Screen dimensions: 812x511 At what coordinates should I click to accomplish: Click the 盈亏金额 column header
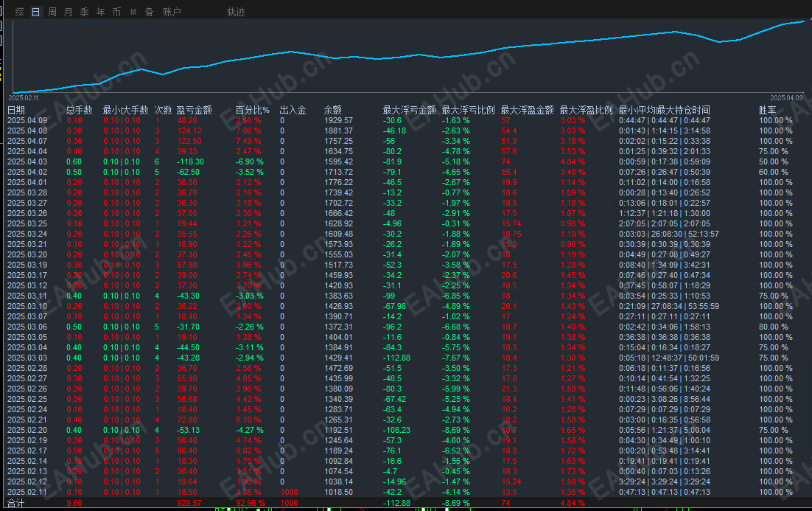coord(195,110)
